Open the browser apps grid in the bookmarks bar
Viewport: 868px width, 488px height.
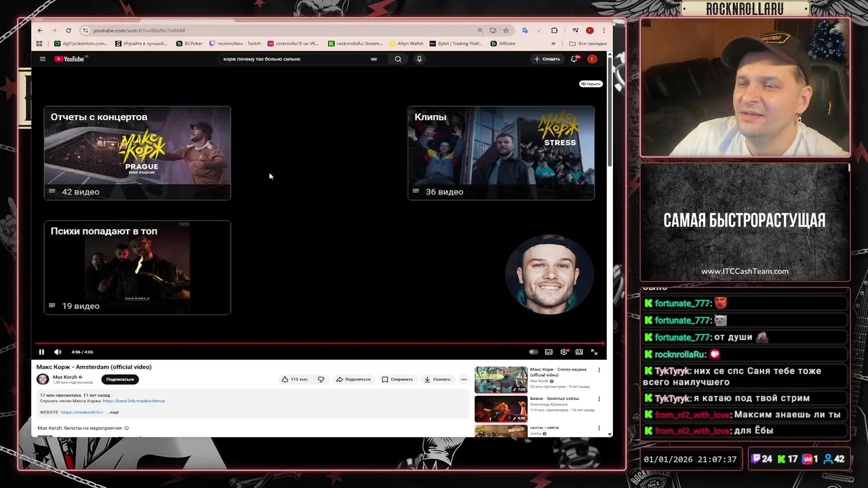click(x=39, y=43)
